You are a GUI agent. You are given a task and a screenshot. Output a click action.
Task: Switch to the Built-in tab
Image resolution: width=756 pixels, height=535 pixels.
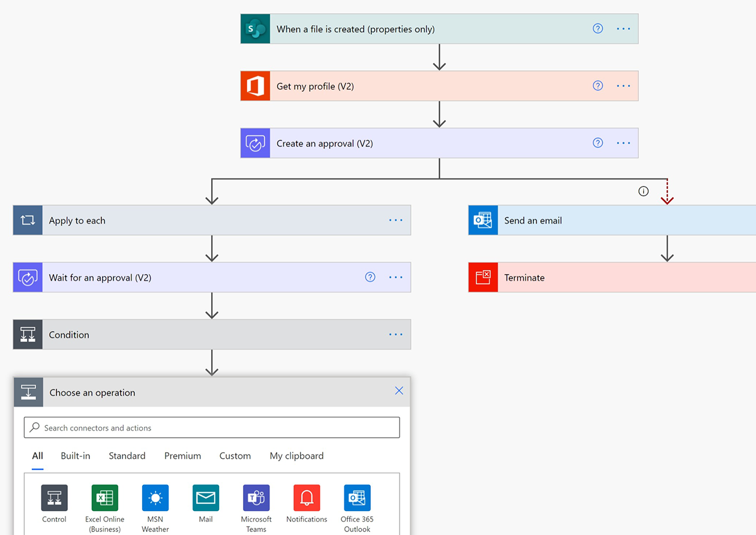[76, 456]
